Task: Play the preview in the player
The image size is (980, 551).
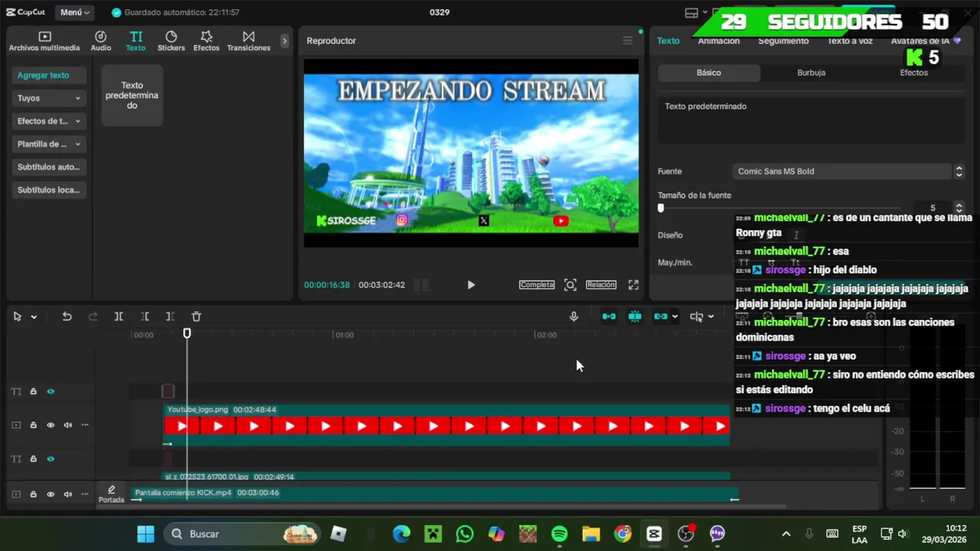Action: (x=471, y=285)
